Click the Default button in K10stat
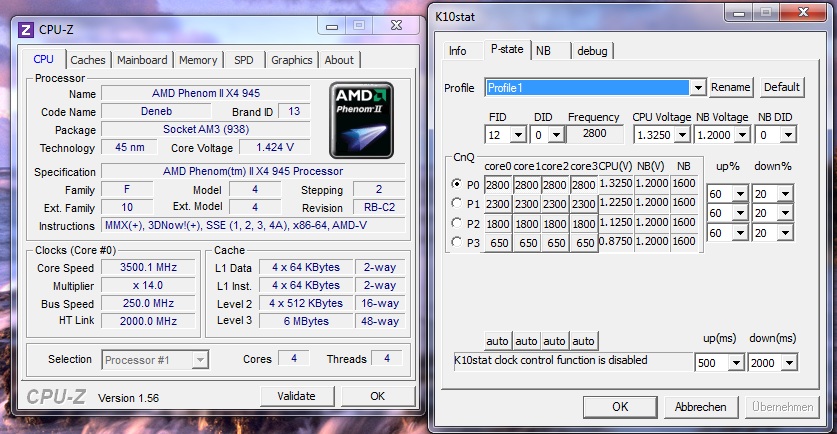The image size is (837, 434). [781, 88]
